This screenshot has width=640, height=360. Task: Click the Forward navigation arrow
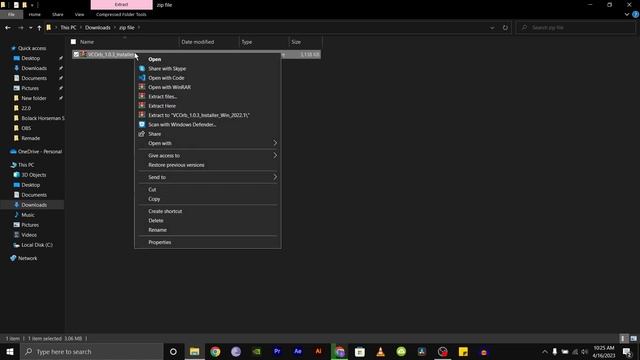coord(20,28)
